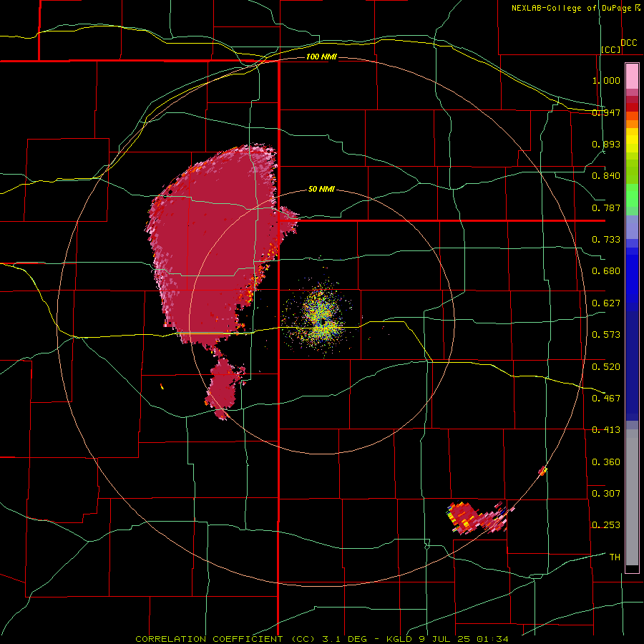Pick the bright green segment of the color bar
The image size is (644, 644).
(632, 195)
